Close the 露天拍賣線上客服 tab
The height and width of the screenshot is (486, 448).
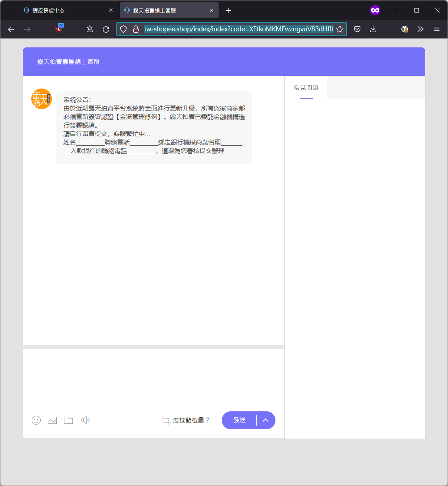(211, 11)
